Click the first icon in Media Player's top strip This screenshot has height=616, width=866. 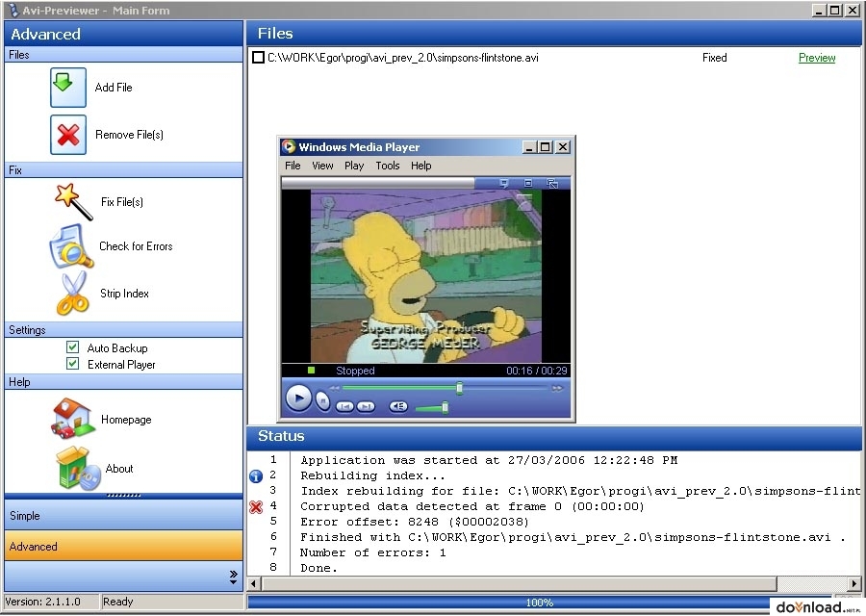point(503,183)
